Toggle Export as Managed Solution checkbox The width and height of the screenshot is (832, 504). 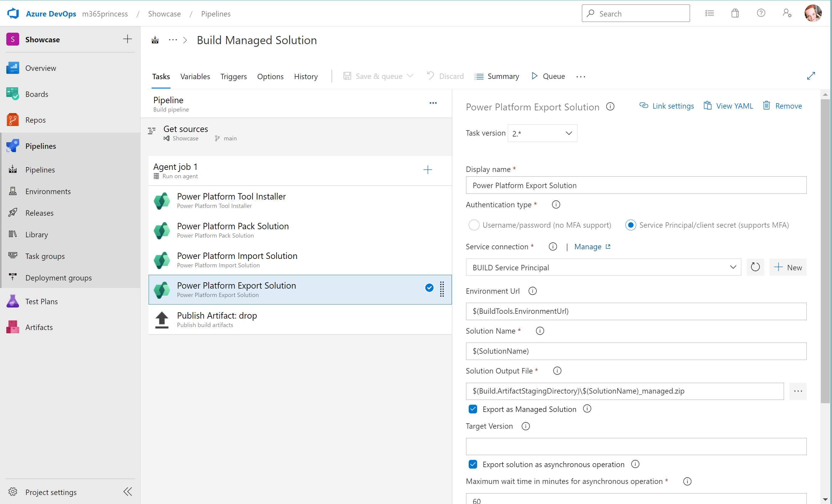click(x=473, y=409)
